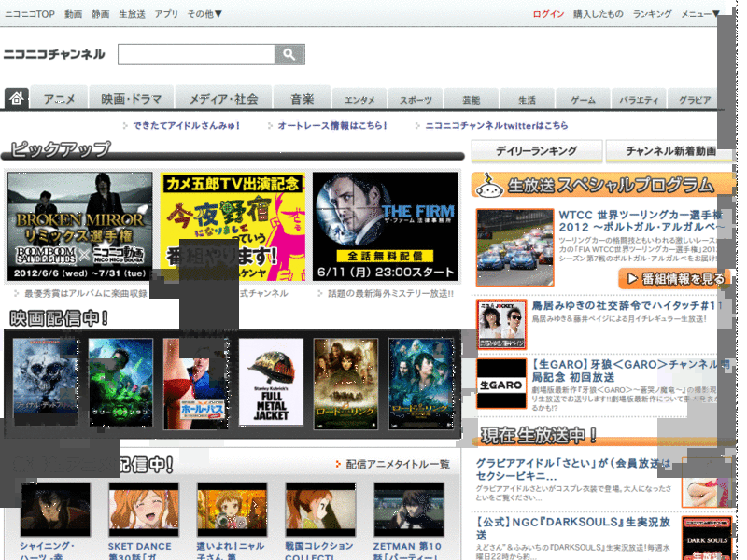Click the 生GARO logo thumbnail
Screen dimensions: 747x560
[501, 384]
